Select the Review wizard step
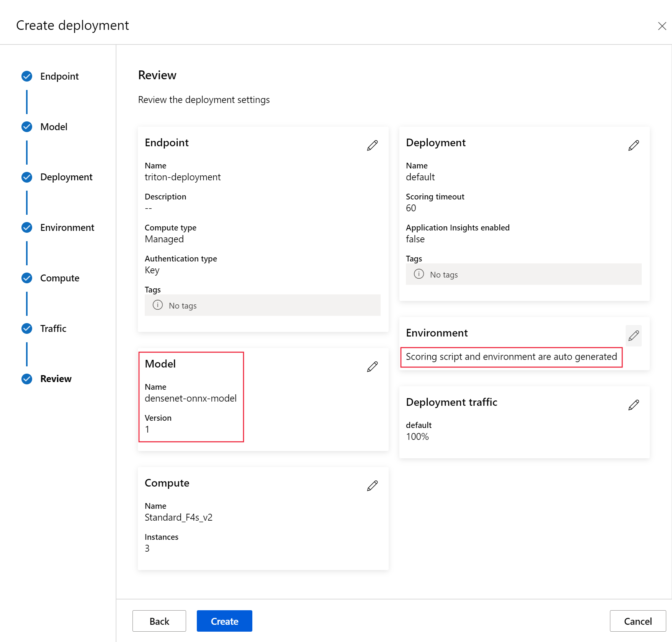 point(56,379)
